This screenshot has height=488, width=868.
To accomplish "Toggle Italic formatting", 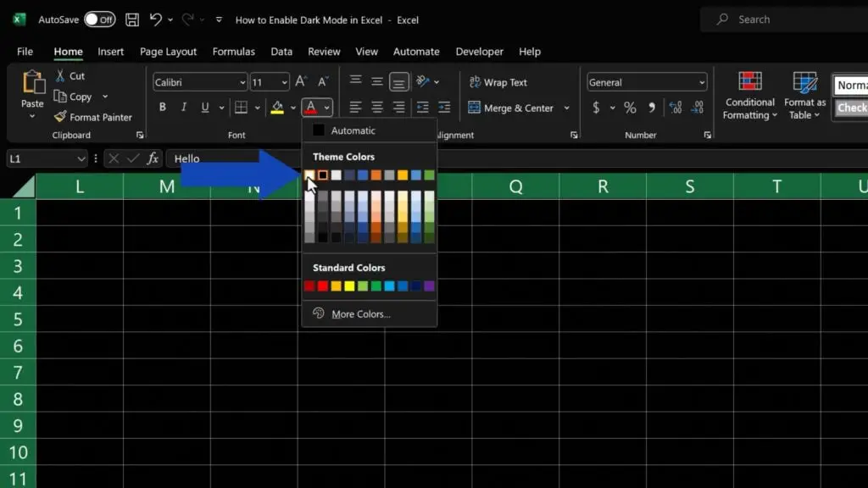I will pos(184,108).
